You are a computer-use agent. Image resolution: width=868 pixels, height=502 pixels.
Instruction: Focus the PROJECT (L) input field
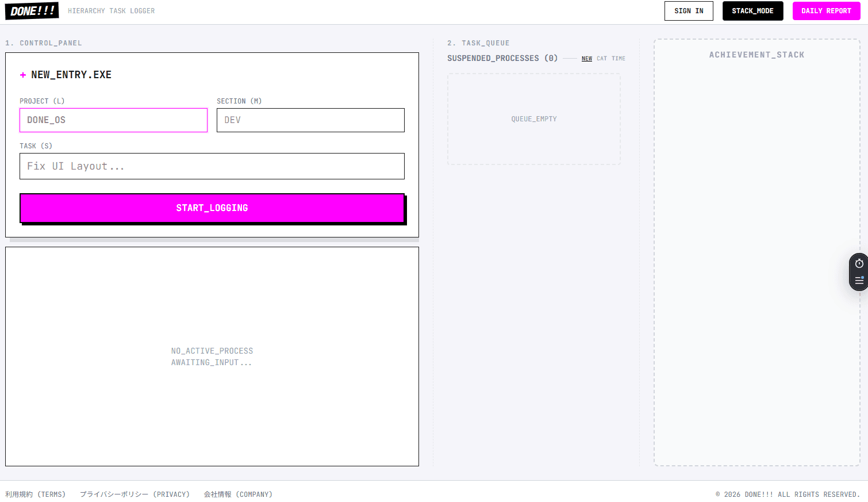pos(113,120)
